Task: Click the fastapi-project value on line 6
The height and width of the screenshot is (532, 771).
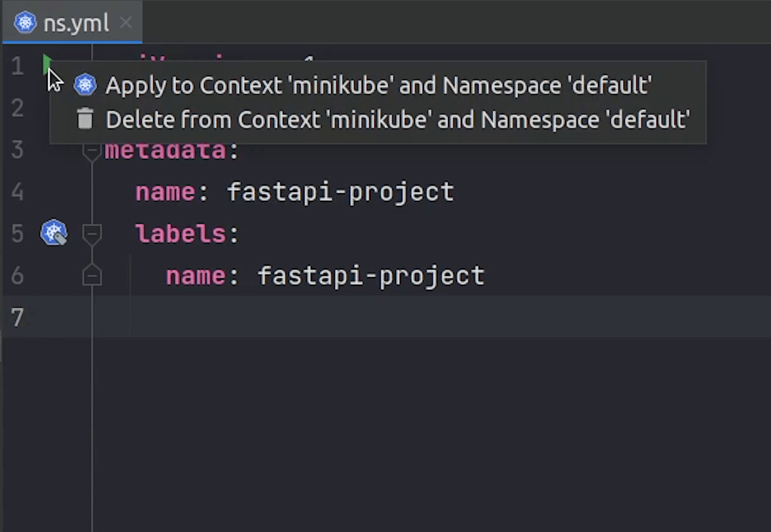Action: coord(371,276)
